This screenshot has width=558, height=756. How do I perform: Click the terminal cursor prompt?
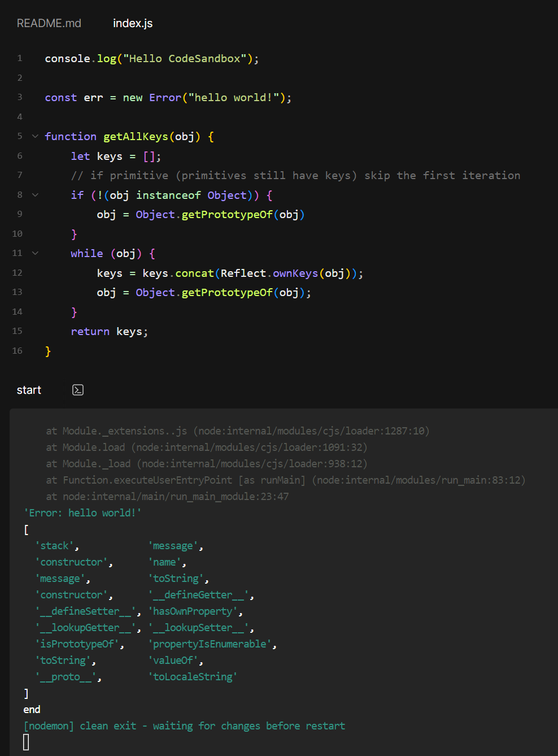click(26, 742)
